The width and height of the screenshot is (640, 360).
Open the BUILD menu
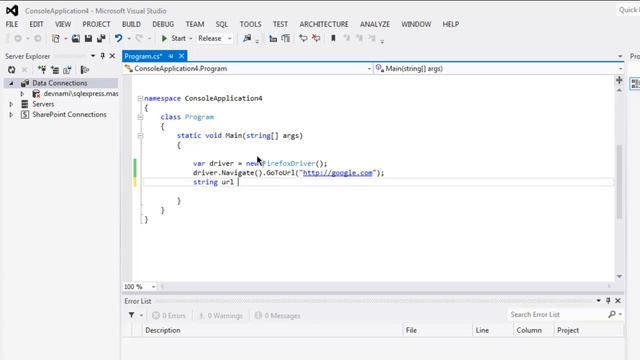click(x=131, y=24)
